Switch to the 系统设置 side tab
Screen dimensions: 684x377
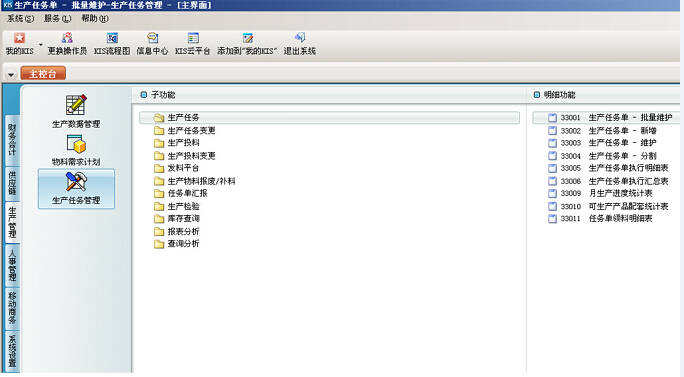click(x=12, y=351)
